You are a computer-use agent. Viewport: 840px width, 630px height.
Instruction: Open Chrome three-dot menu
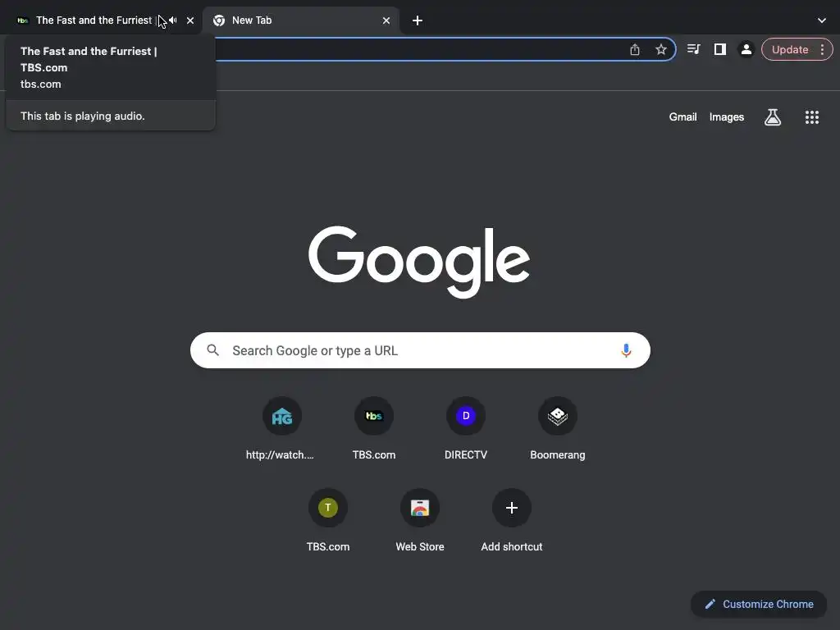click(x=822, y=49)
